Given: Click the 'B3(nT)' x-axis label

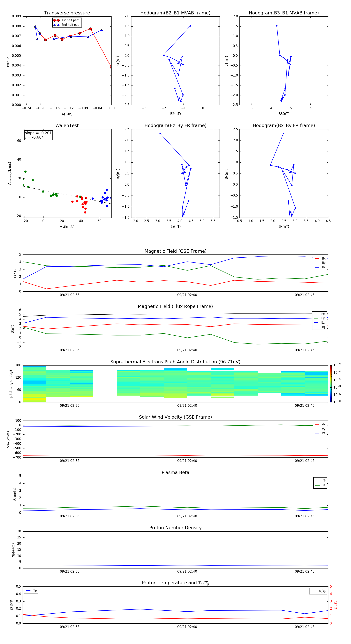Looking at the screenshot, I should 284,114.
